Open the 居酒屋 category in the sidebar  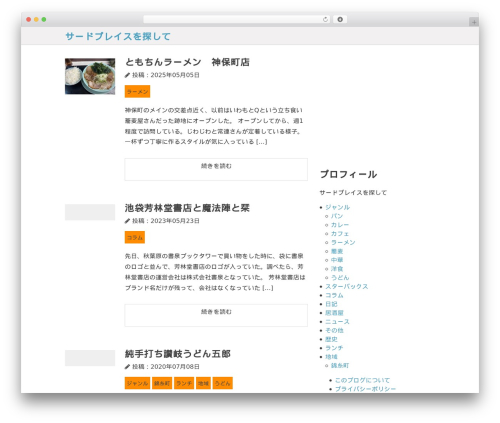(x=334, y=313)
